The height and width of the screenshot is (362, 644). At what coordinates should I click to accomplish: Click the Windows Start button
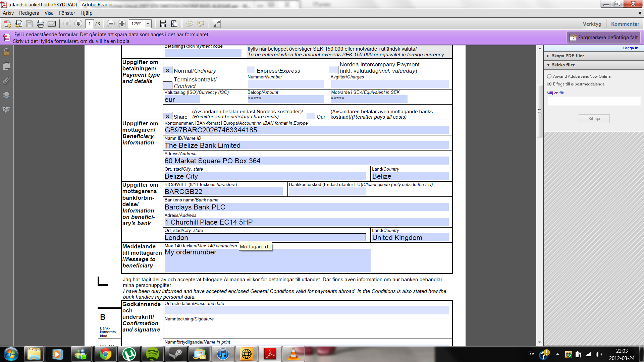point(11,354)
